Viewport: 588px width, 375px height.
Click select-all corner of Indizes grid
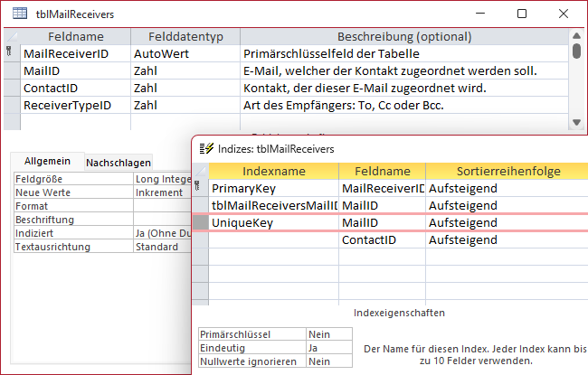201,171
